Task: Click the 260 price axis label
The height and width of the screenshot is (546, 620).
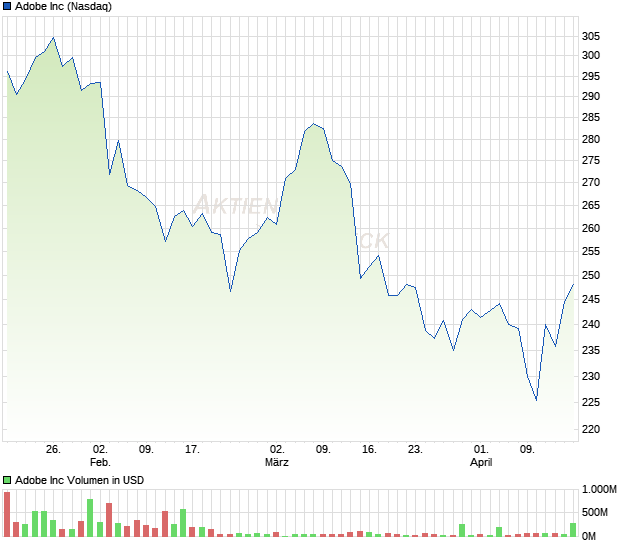Action: (x=591, y=228)
